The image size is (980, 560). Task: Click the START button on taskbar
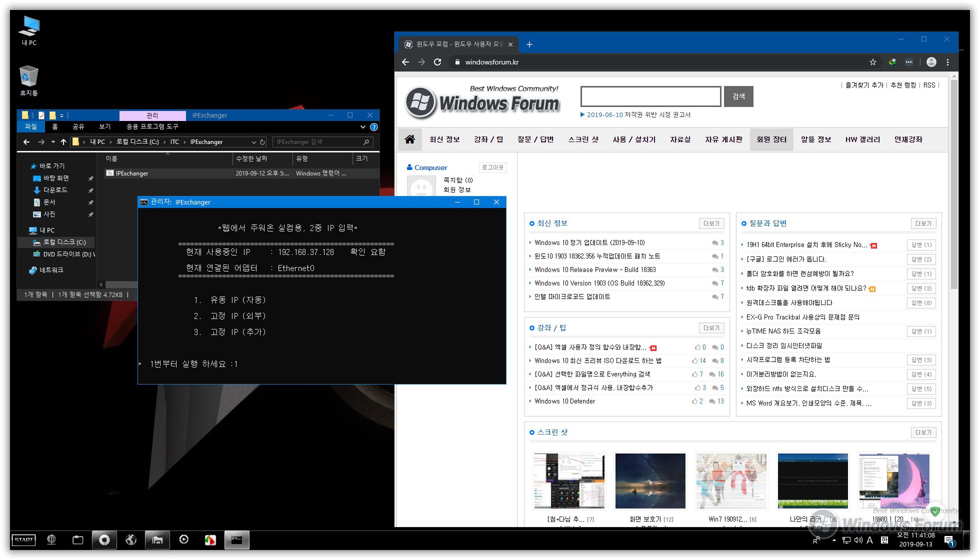coord(23,540)
